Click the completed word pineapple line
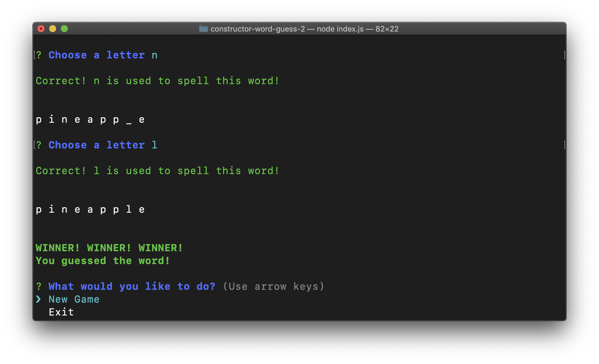The width and height of the screenshot is (599, 364). [90, 209]
